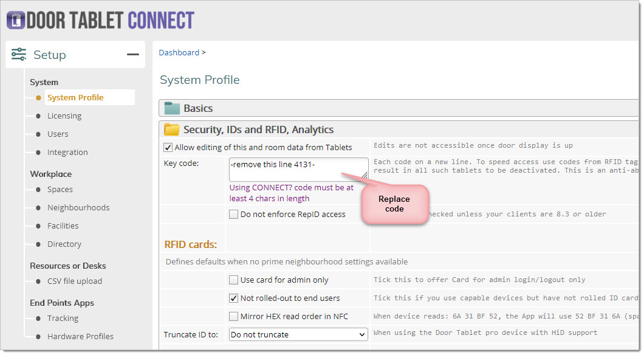Navigate to Hardware Profiles
The width and height of the screenshot is (644, 355).
80,336
